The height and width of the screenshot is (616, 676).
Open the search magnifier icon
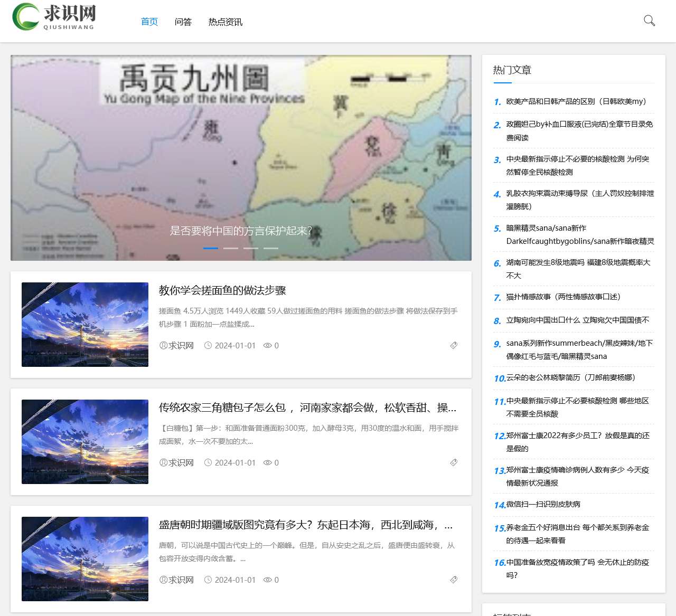point(649,21)
